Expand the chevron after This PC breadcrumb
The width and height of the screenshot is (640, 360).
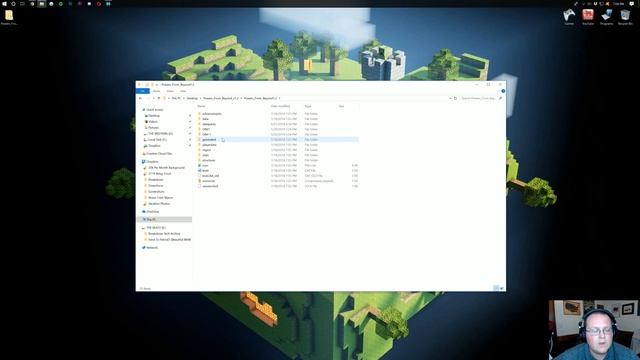pyautogui.click(x=184, y=98)
